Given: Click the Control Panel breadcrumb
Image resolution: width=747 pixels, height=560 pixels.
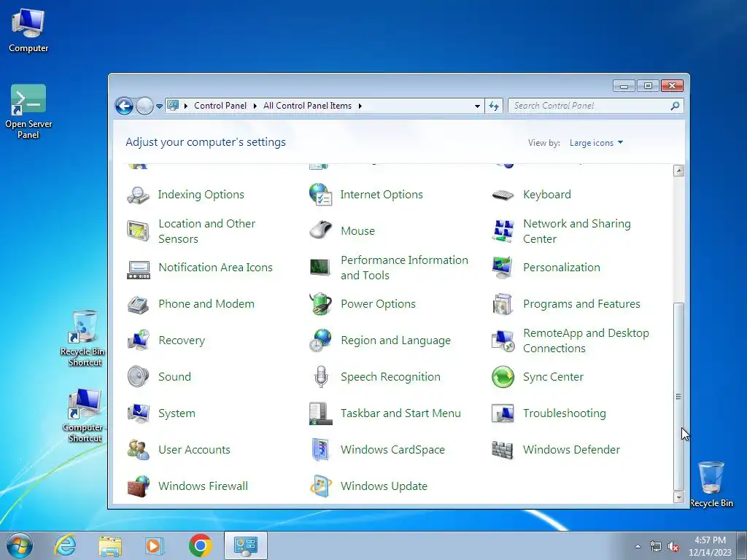Looking at the screenshot, I should tap(220, 106).
